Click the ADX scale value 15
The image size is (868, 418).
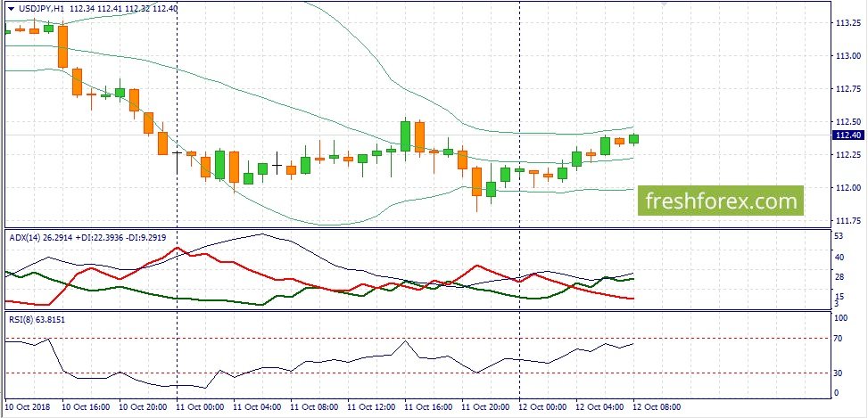click(839, 297)
